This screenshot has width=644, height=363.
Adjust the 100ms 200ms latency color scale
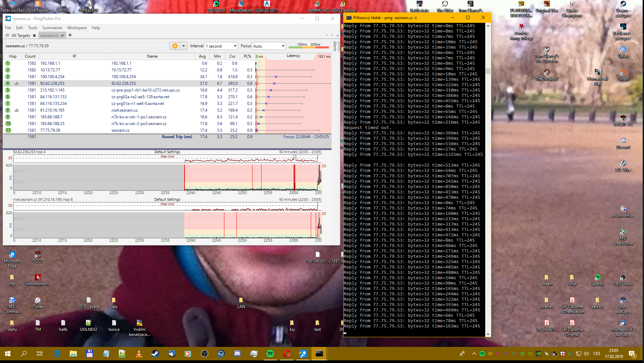click(x=308, y=46)
